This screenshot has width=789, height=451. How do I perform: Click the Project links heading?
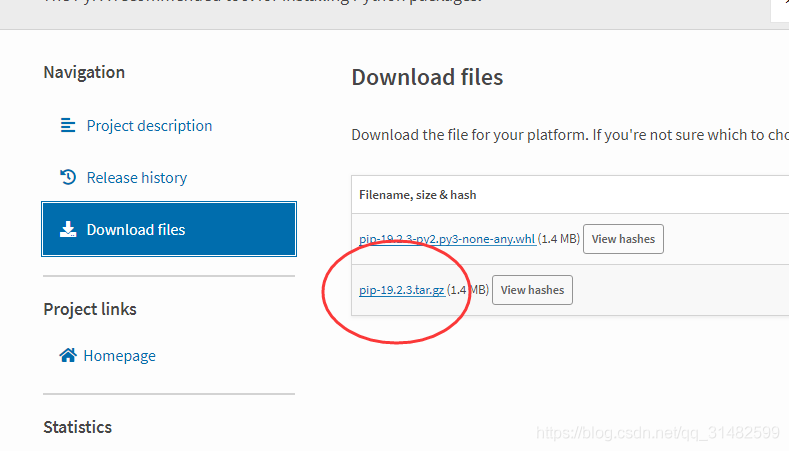(x=90, y=309)
